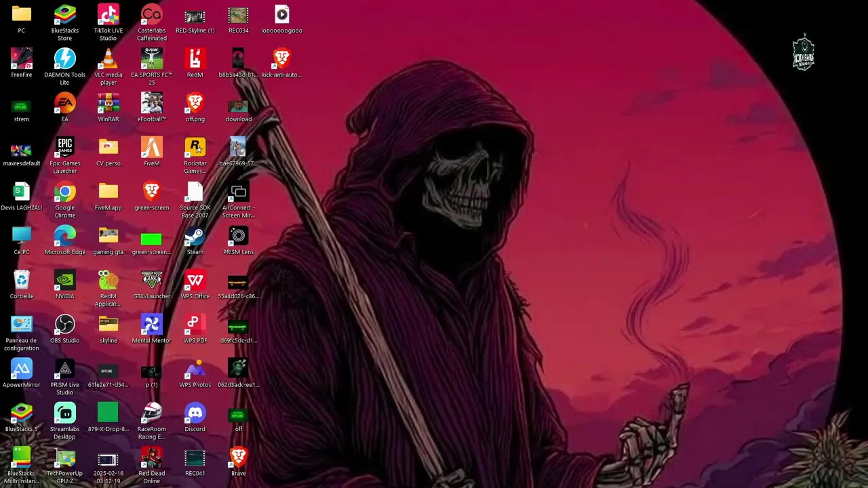The image size is (868, 488).
Task: Open BlueStacks Multi-Instance Manager
Action: [22, 457]
